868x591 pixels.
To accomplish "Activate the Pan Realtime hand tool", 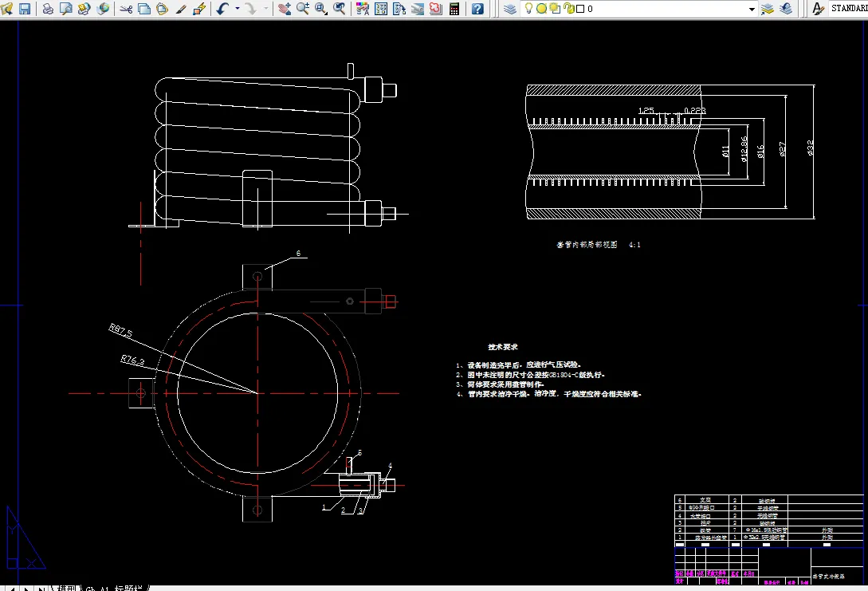I will pyautogui.click(x=285, y=9).
